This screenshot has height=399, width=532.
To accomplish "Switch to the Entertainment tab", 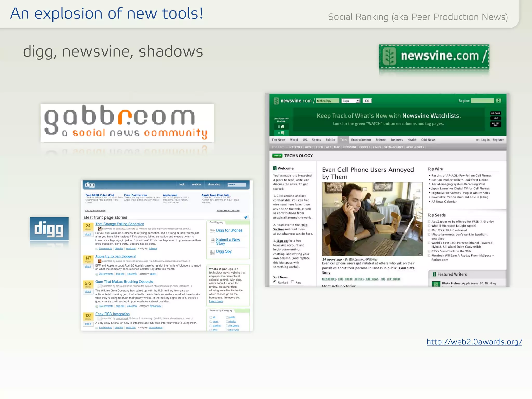I will coord(361,140).
